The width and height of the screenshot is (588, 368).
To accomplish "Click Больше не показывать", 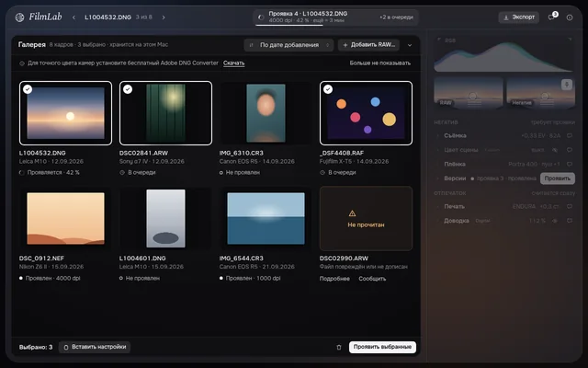I will tap(379, 63).
